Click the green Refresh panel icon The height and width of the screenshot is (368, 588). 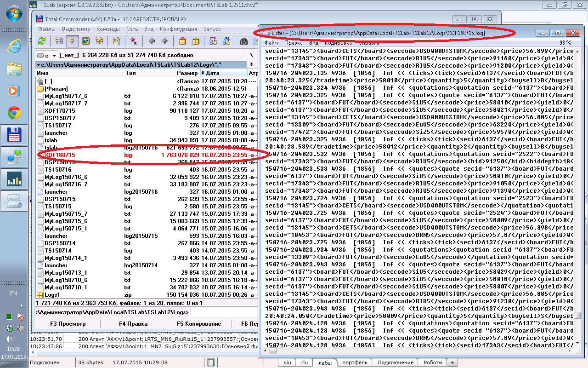point(42,41)
